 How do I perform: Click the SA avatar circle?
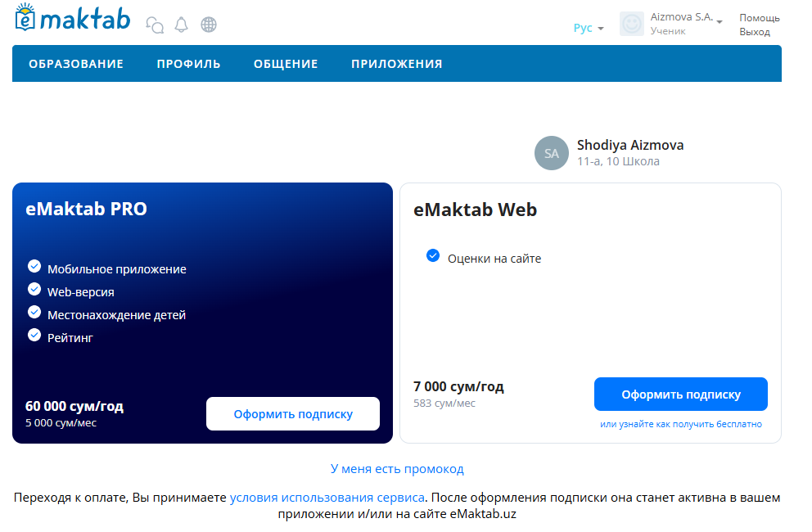(x=552, y=153)
